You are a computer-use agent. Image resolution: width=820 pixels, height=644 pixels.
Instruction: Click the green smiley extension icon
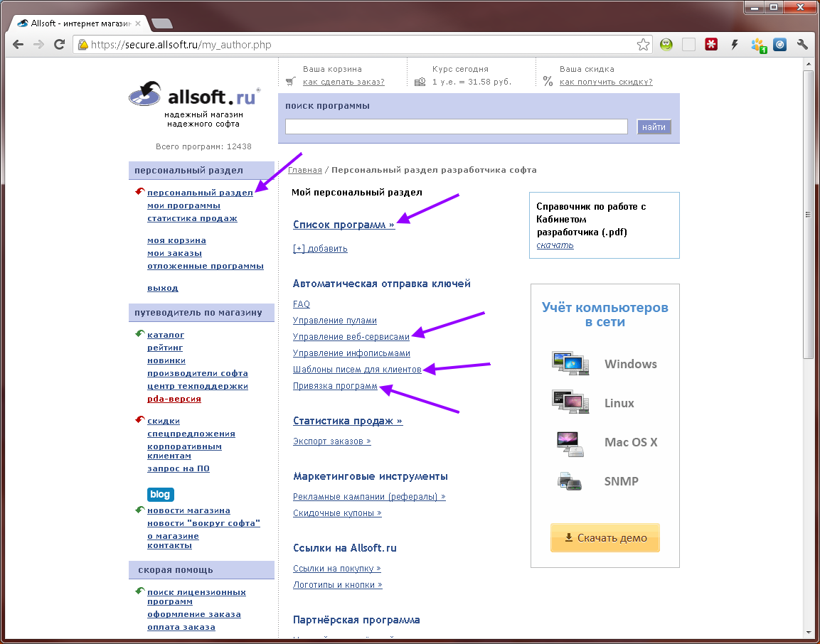click(x=666, y=45)
